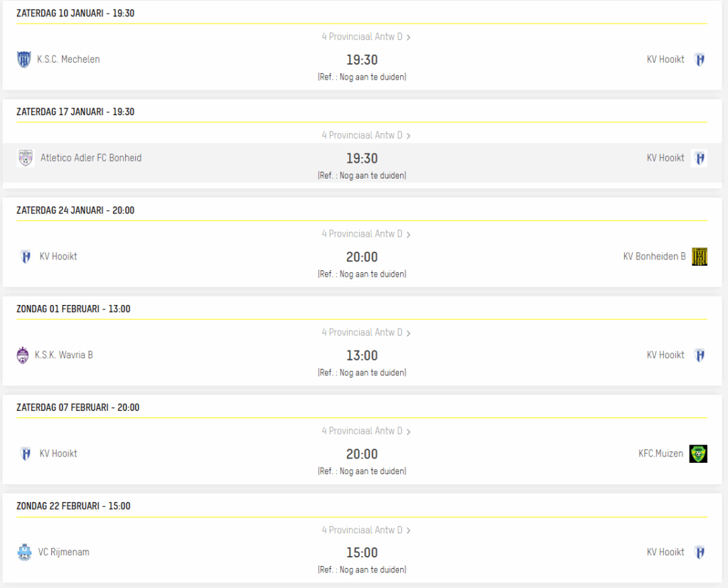Open 4 Provinciaal Antw D link, 01 Februari
This screenshot has width=728, height=588.
point(362,332)
